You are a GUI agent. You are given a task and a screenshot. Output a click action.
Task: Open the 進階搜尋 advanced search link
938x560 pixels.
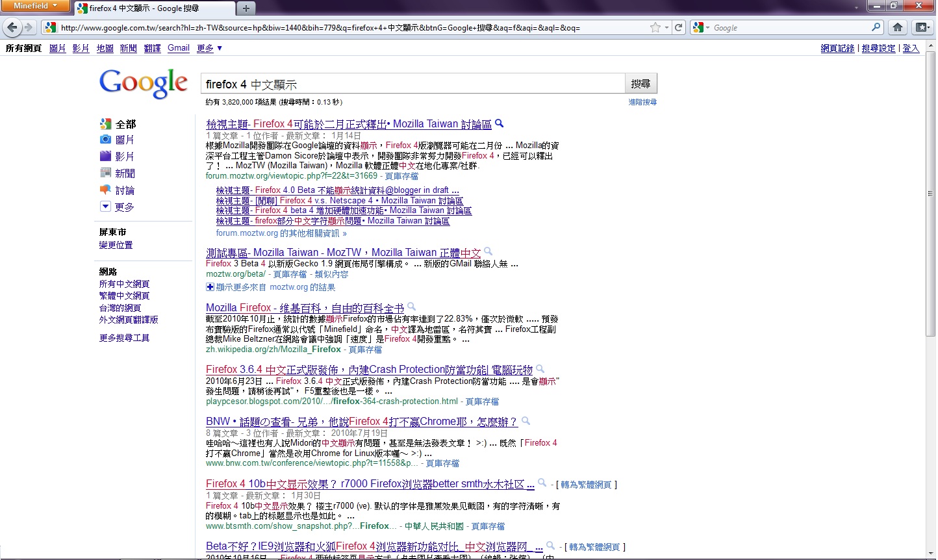tap(642, 102)
